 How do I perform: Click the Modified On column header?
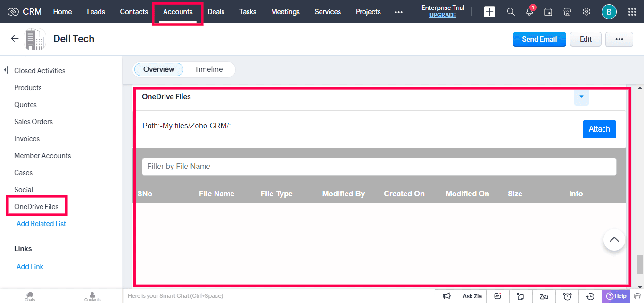pyautogui.click(x=467, y=194)
